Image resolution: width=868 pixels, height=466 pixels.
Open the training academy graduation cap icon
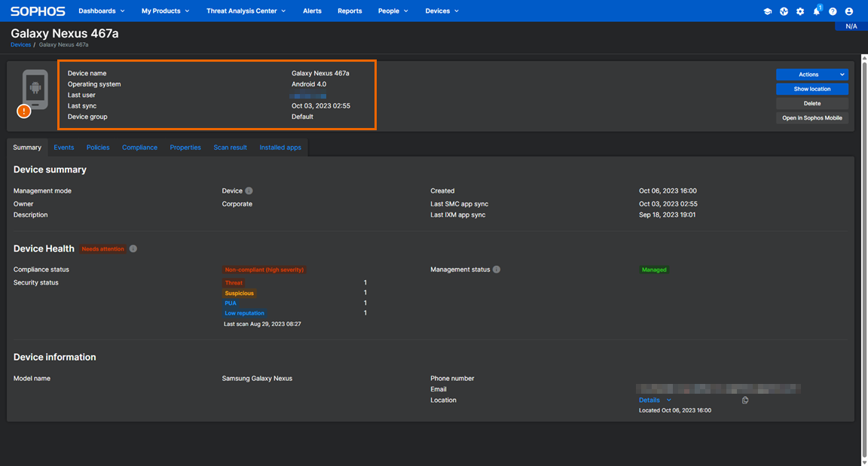(x=767, y=11)
